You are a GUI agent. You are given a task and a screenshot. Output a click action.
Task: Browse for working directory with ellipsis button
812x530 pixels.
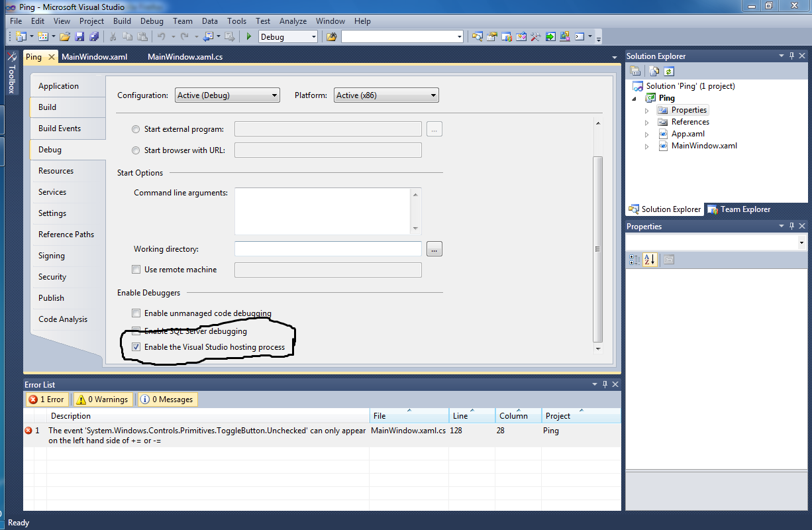click(434, 249)
